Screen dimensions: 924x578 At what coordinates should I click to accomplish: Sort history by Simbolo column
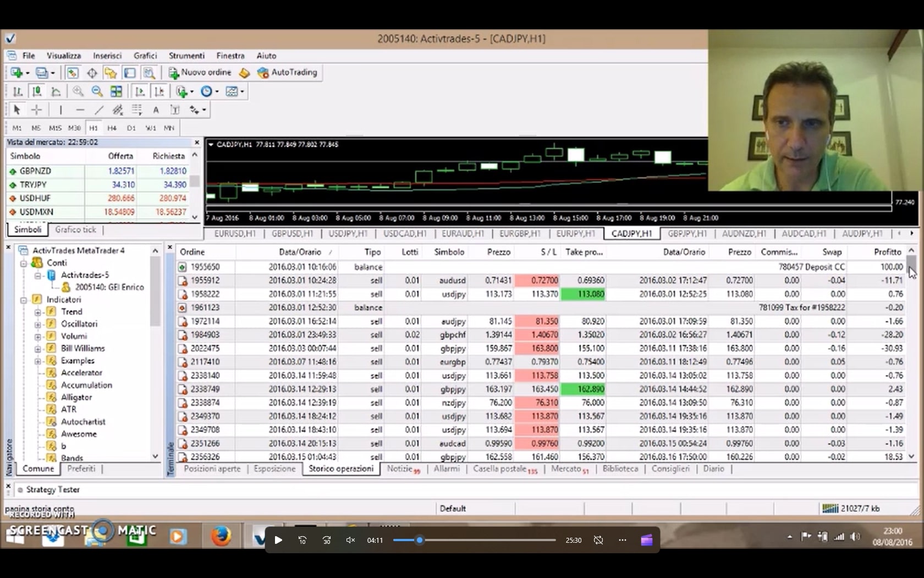pyautogui.click(x=449, y=252)
